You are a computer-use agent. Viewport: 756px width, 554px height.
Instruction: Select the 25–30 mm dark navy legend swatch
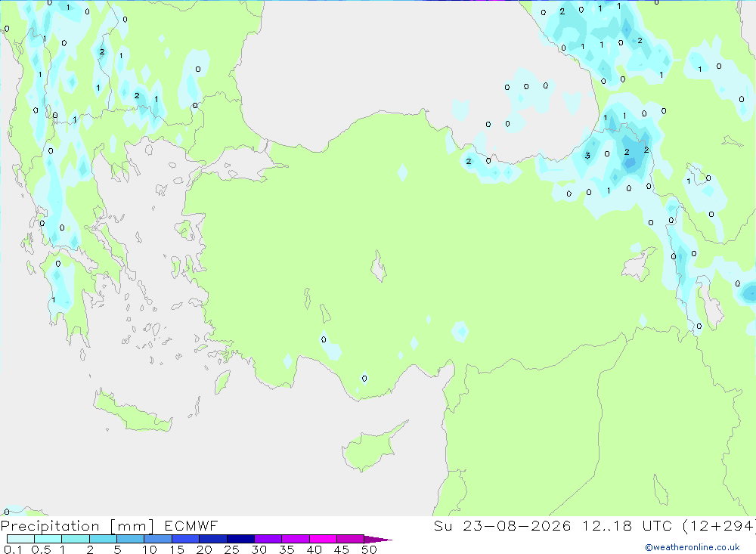240,539
